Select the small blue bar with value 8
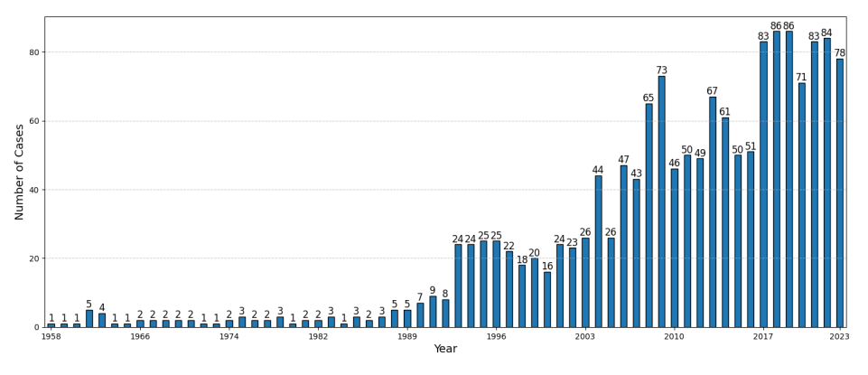Image resolution: width=868 pixels, height=375 pixels. [445, 314]
